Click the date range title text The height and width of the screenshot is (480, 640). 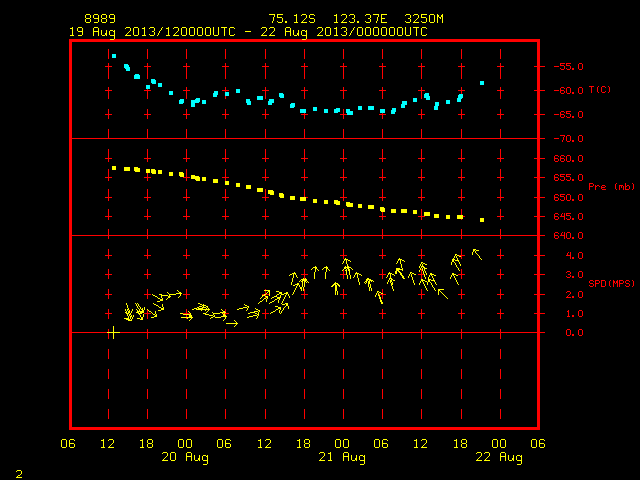(248, 32)
